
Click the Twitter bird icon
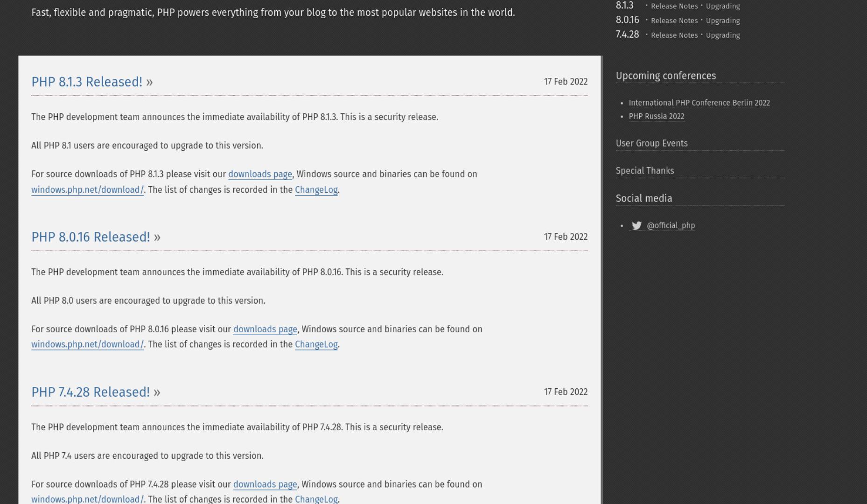point(636,225)
